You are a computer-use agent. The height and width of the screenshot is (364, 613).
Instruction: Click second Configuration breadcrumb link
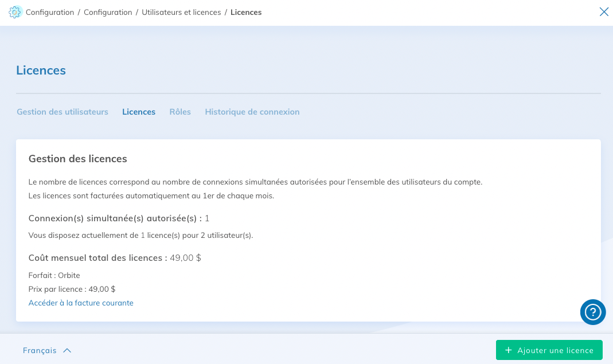(x=108, y=12)
